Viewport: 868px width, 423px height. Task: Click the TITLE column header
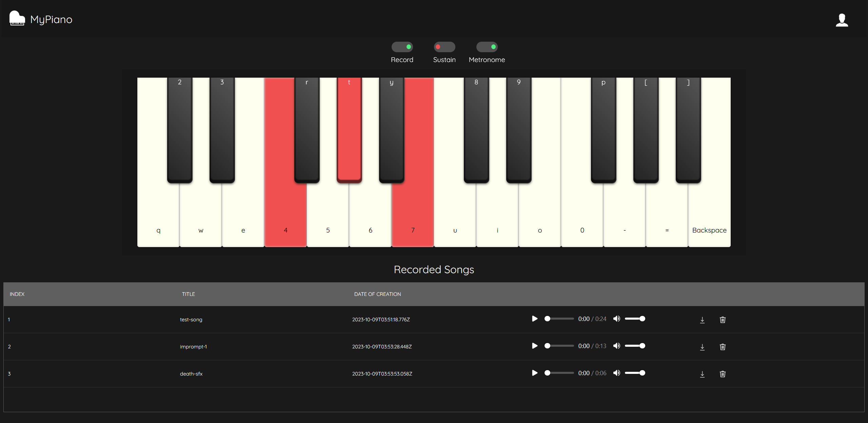189,294
